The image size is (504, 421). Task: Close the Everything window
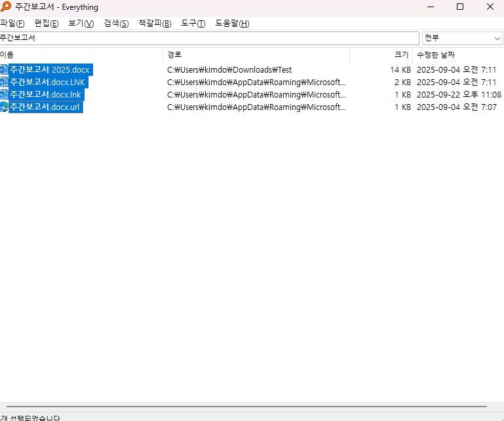490,7
